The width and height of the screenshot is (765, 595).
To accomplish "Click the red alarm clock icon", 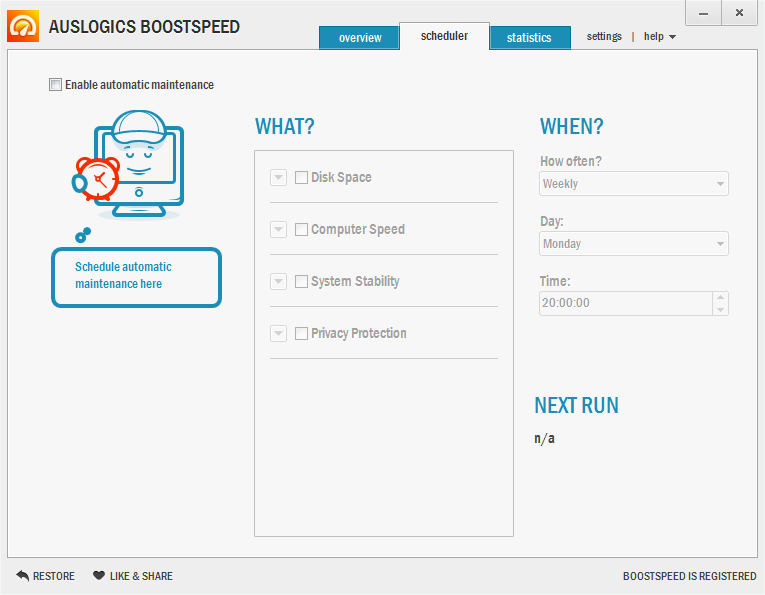I will click(96, 178).
